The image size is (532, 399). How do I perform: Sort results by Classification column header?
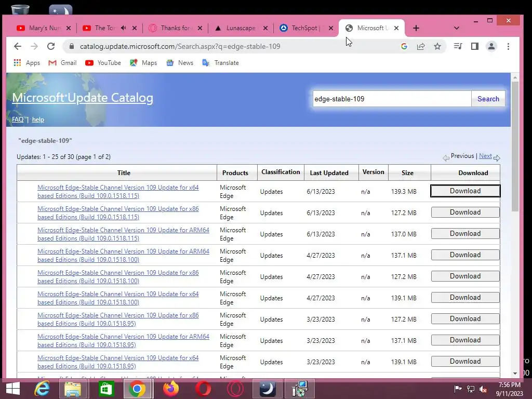(281, 172)
